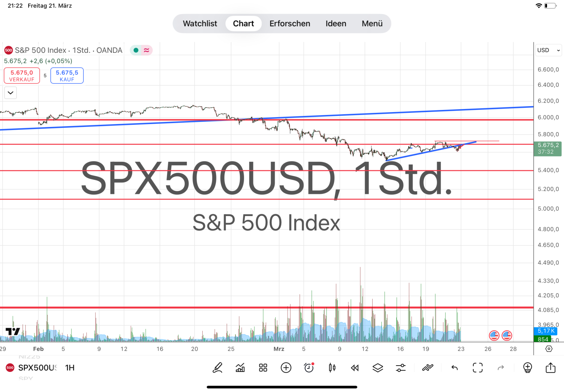Tap the green 854 volume label

(x=543, y=339)
